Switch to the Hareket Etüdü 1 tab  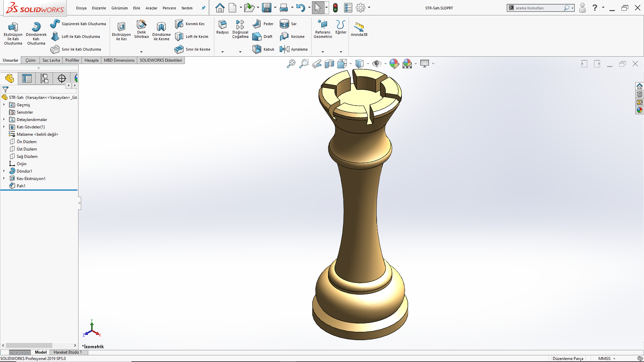coord(67,352)
